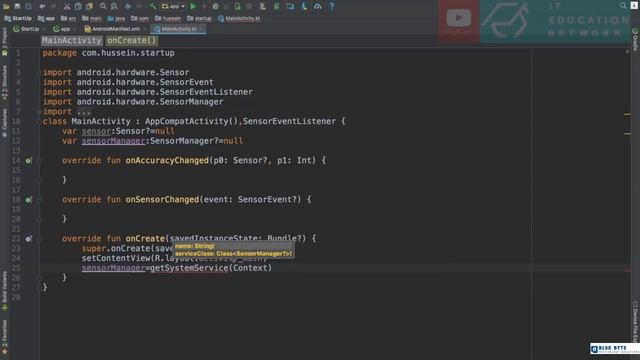Click fold end marker on line 20

point(40,219)
